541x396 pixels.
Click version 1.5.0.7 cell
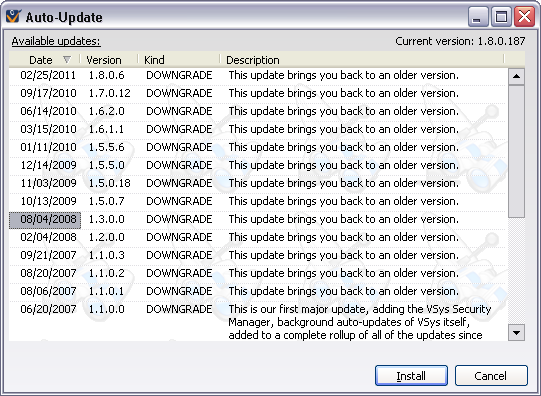click(106, 201)
